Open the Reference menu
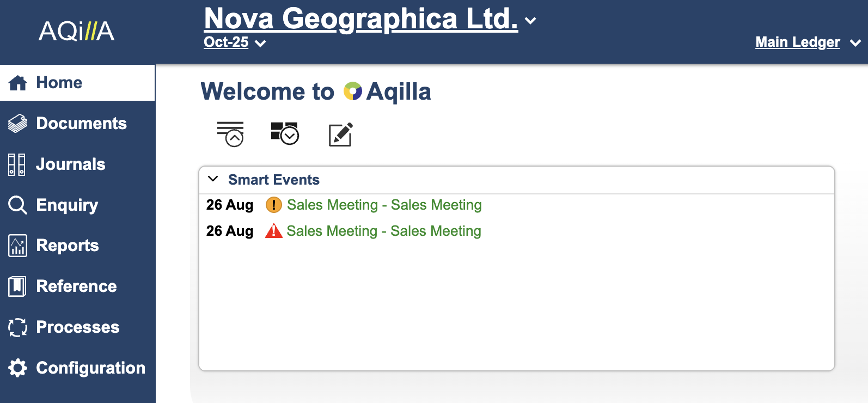This screenshot has width=868, height=403. point(76,286)
